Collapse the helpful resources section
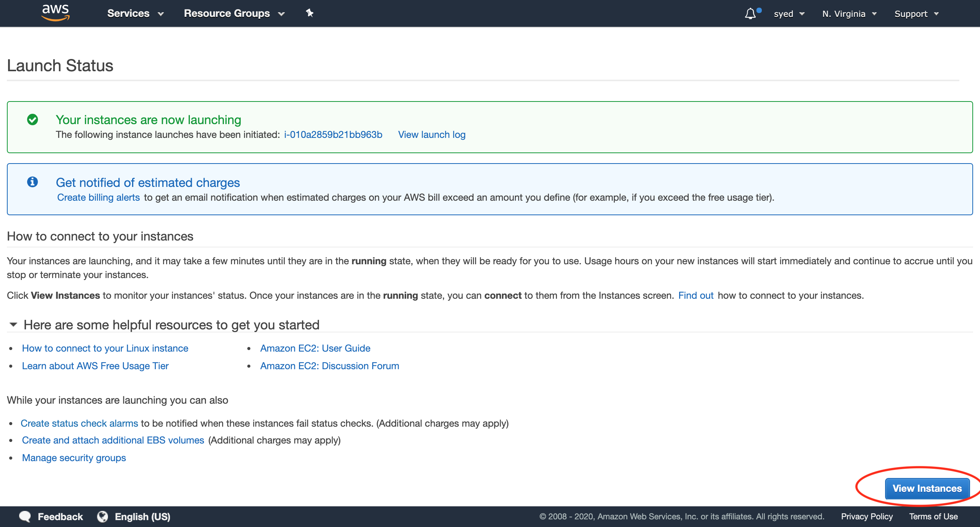The width and height of the screenshot is (980, 527). pyautogui.click(x=13, y=325)
